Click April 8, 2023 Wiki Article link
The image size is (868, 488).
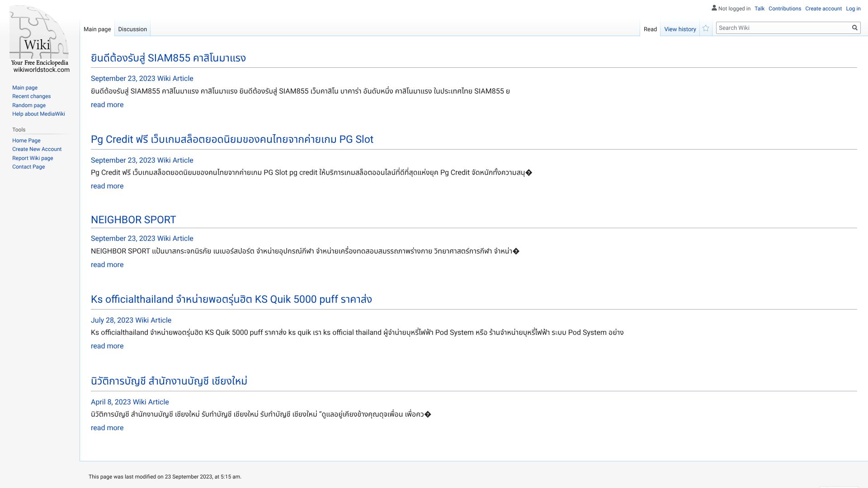point(130,402)
